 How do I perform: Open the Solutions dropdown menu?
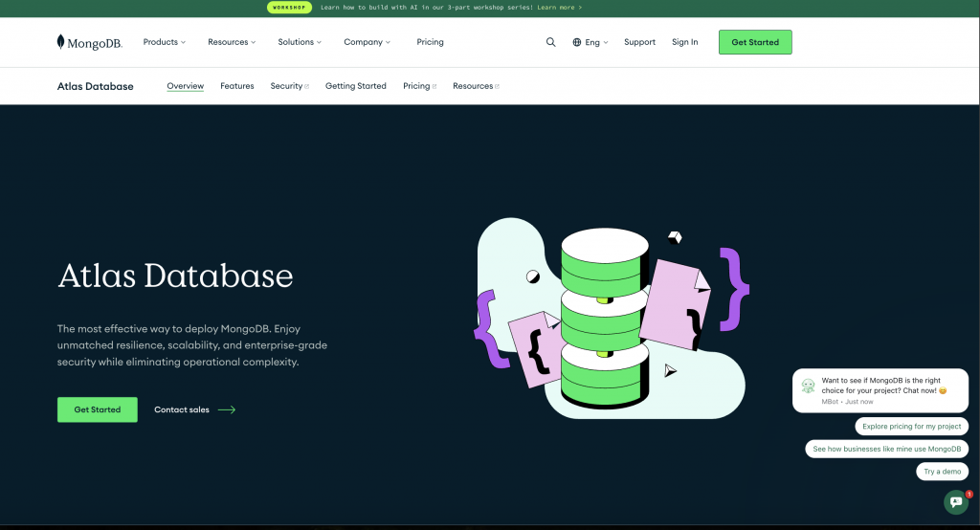pos(300,42)
